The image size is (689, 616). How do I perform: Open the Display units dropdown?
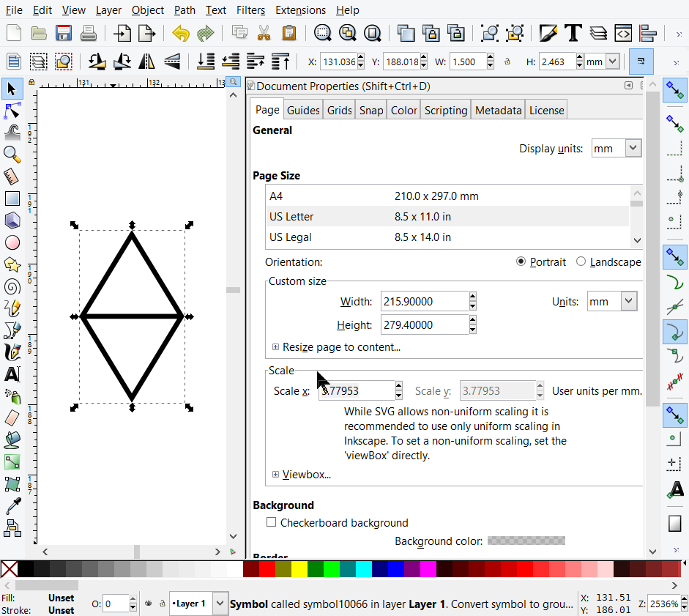(616, 149)
